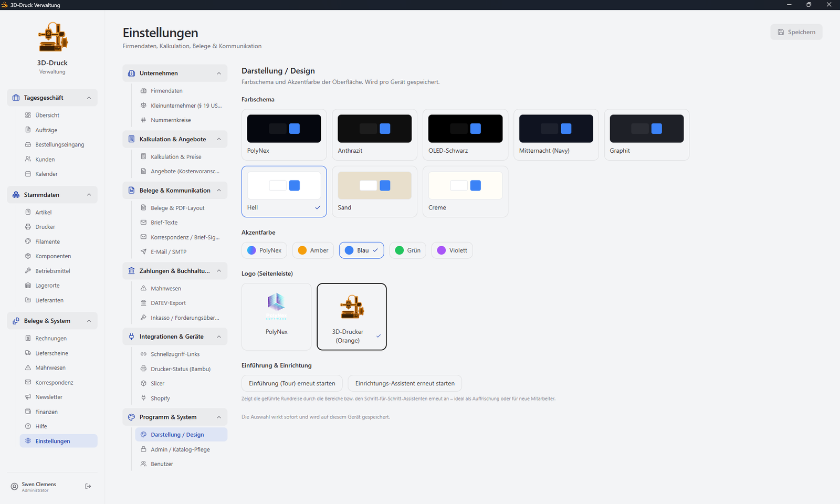Image resolution: width=840 pixels, height=504 pixels.
Task: Open Korrespondenz in the left sidebar
Action: pos(59,382)
